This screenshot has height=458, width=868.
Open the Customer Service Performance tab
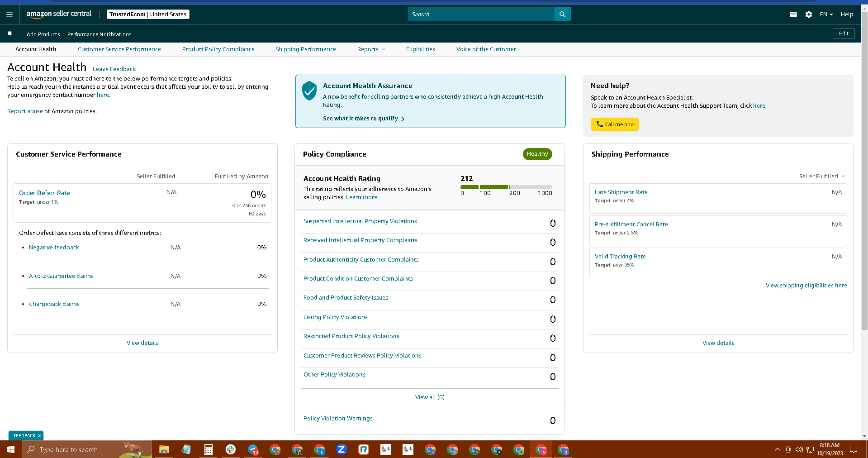coord(119,49)
